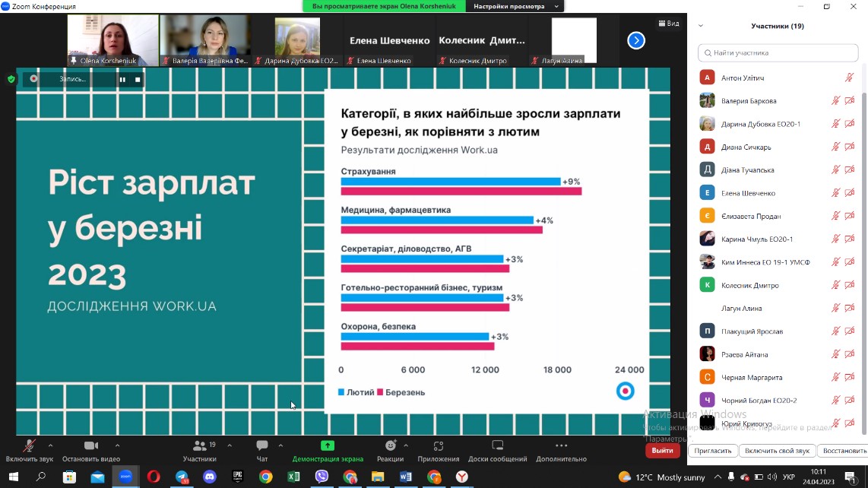Start Демонстрация экрана screen share
The image size is (868, 488).
point(328,451)
